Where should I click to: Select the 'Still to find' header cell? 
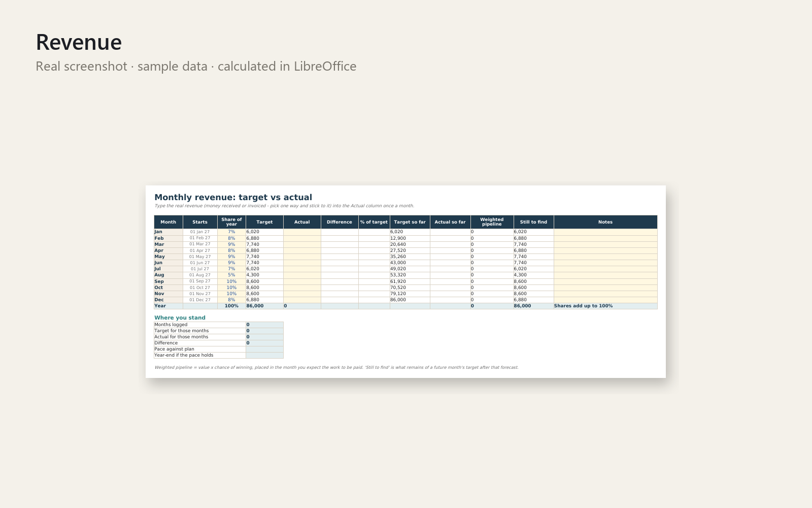point(533,222)
